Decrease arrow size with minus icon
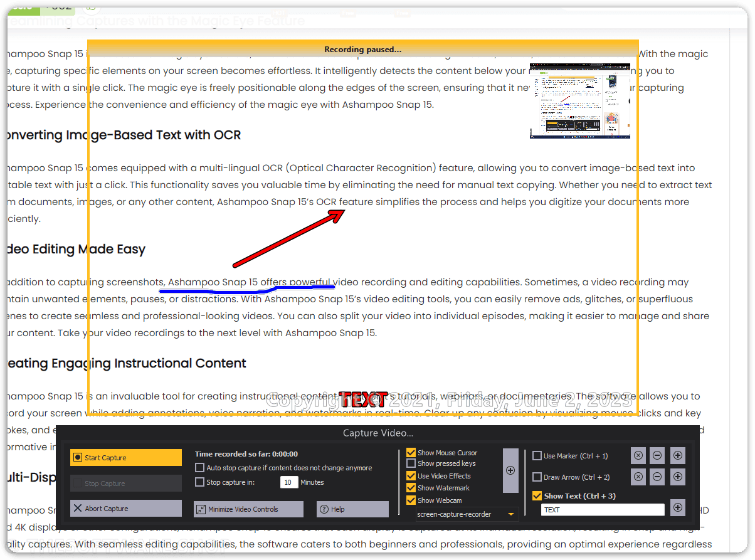755x560 pixels. (657, 477)
